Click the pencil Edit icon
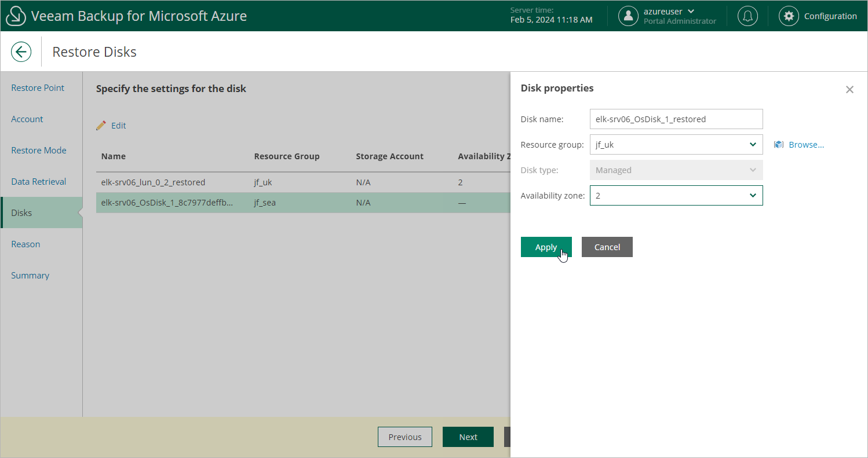 pyautogui.click(x=101, y=125)
